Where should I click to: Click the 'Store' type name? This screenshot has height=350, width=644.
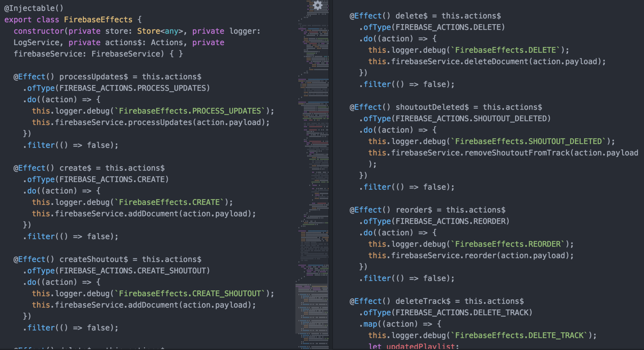point(149,31)
